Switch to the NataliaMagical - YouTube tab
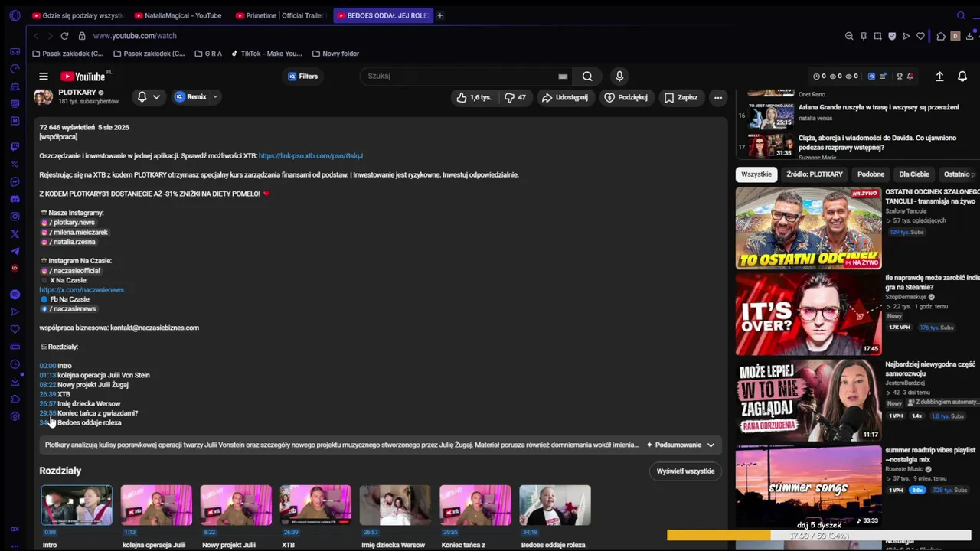The image size is (980, 551). tap(178, 15)
